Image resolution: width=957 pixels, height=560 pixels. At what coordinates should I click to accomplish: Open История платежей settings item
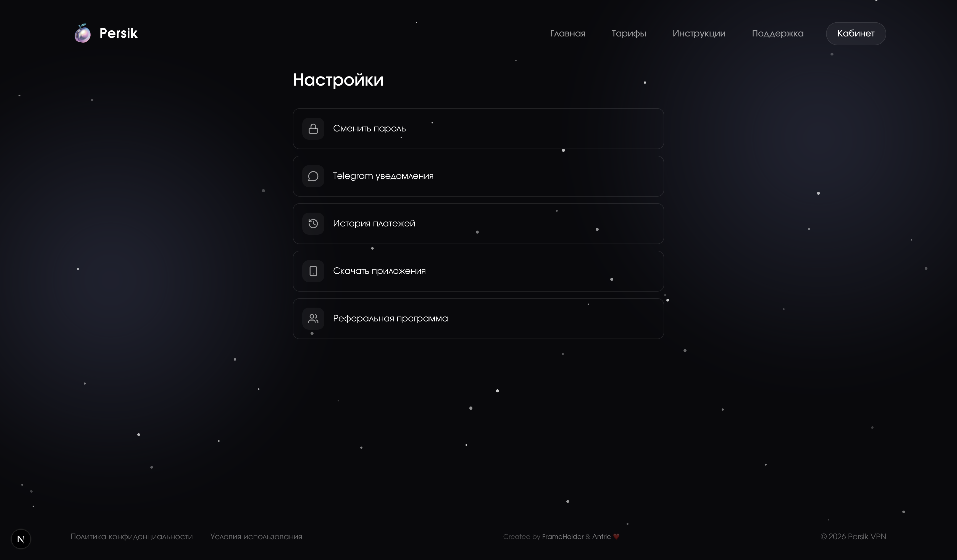coord(478,224)
